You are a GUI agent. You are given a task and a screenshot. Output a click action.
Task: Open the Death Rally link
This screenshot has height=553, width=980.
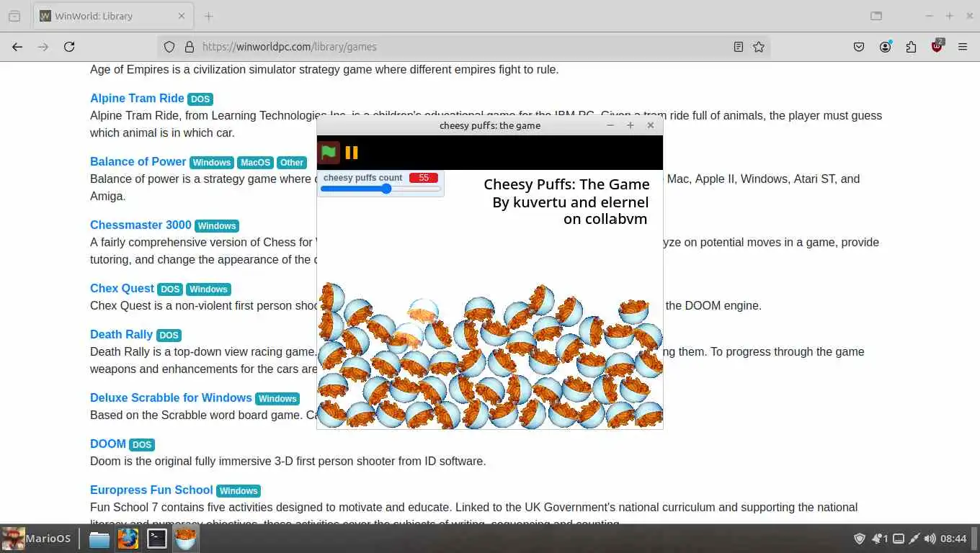tap(121, 334)
